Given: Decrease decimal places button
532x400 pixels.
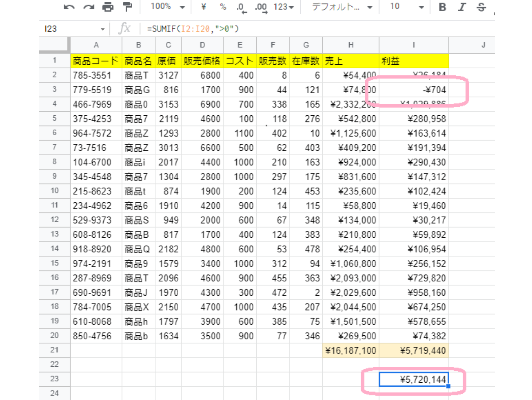Looking at the screenshot, I should [x=242, y=8].
